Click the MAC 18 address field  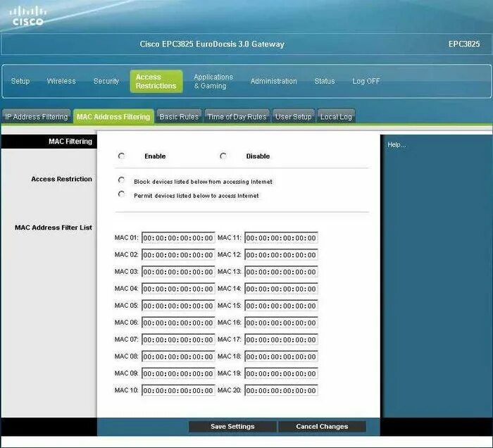[281, 357]
